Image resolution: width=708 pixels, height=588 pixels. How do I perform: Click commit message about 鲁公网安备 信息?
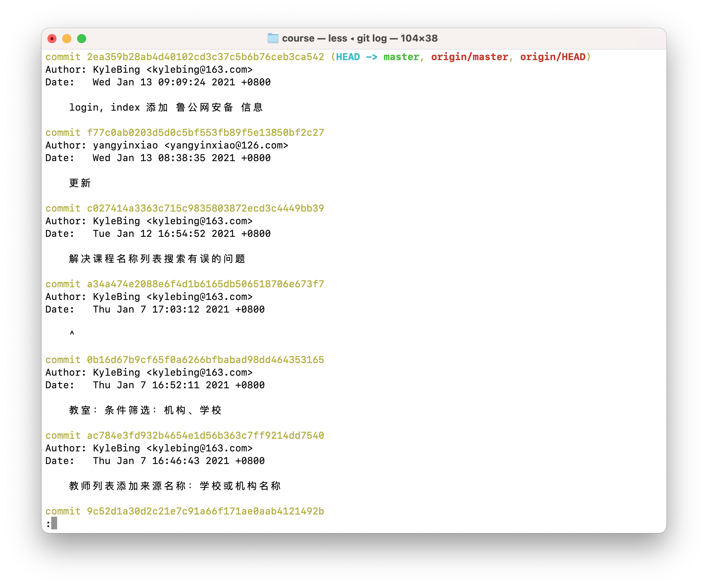click(166, 107)
